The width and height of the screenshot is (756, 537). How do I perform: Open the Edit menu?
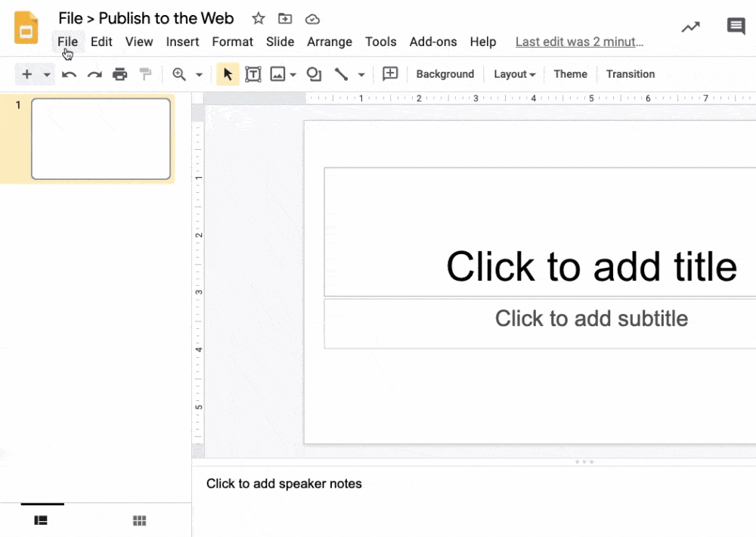[x=101, y=42]
